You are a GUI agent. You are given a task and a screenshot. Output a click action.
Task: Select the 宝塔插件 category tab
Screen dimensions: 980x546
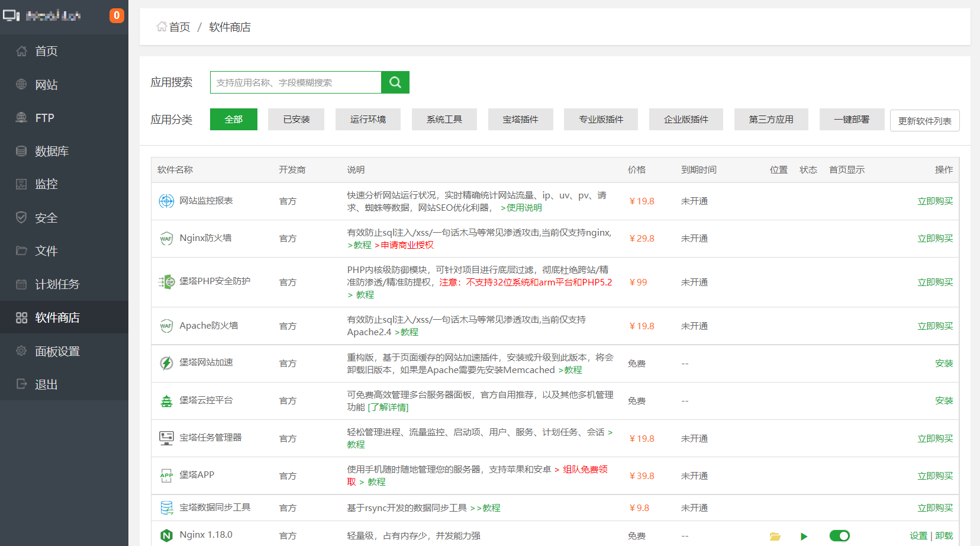(521, 119)
